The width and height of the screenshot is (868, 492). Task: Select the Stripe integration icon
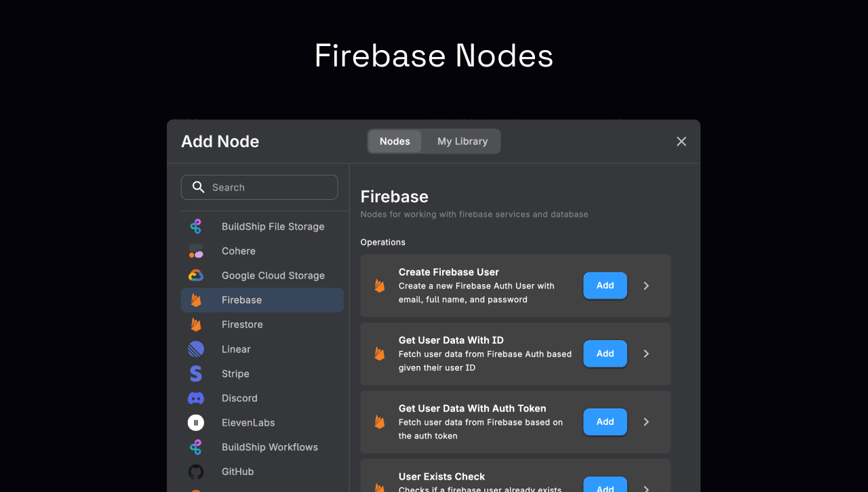tap(195, 373)
